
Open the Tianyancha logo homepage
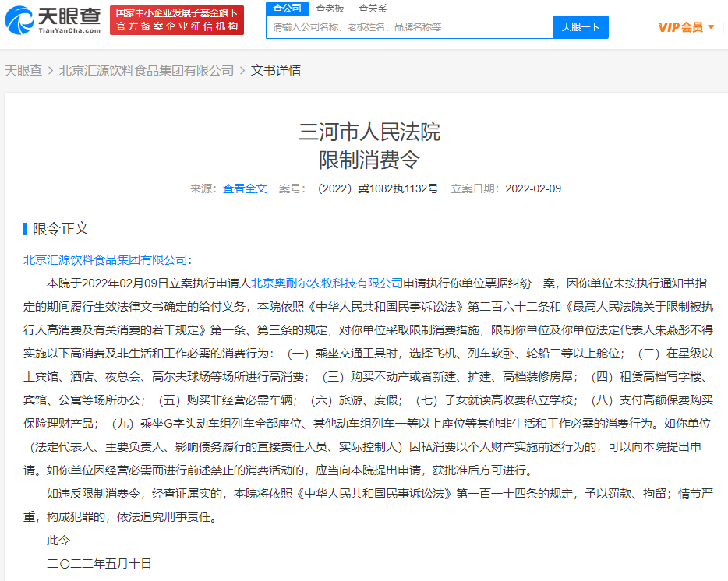click(x=52, y=20)
